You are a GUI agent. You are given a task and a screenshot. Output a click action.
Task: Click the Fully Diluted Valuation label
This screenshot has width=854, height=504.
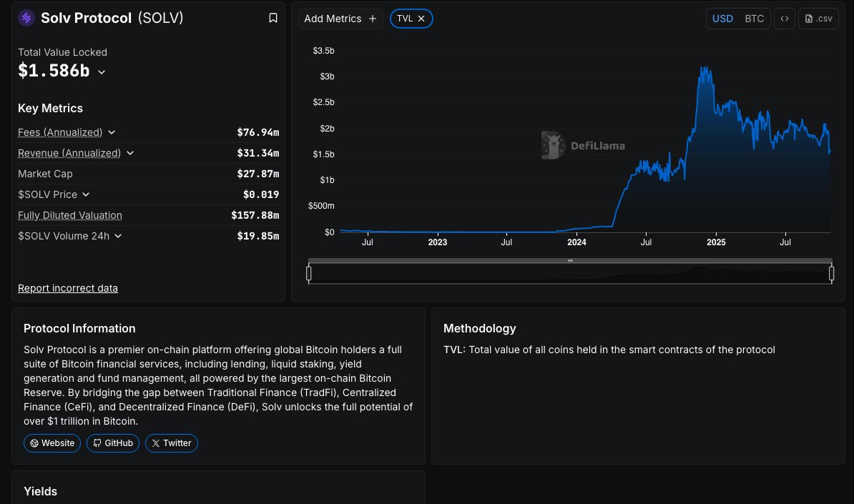pyautogui.click(x=69, y=215)
